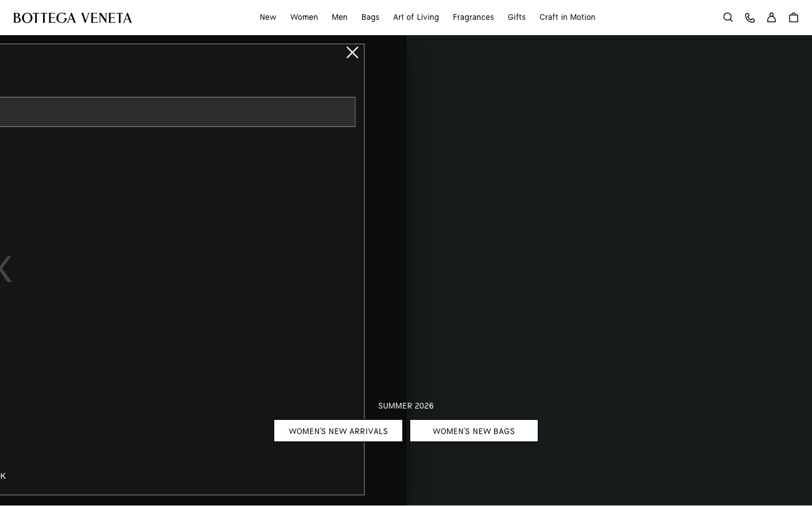Click Women's New Arrivals button
Image resolution: width=812 pixels, height=506 pixels.
pos(338,431)
